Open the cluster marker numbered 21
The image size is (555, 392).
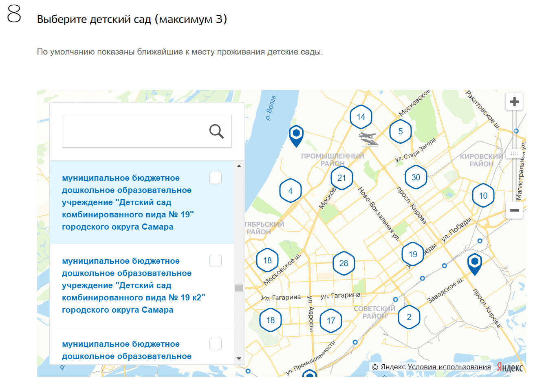pyautogui.click(x=341, y=178)
